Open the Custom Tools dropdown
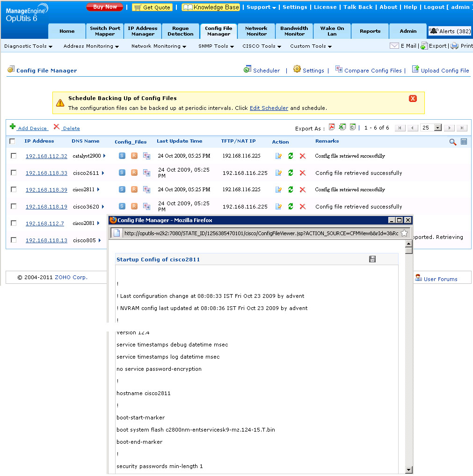 click(x=311, y=46)
